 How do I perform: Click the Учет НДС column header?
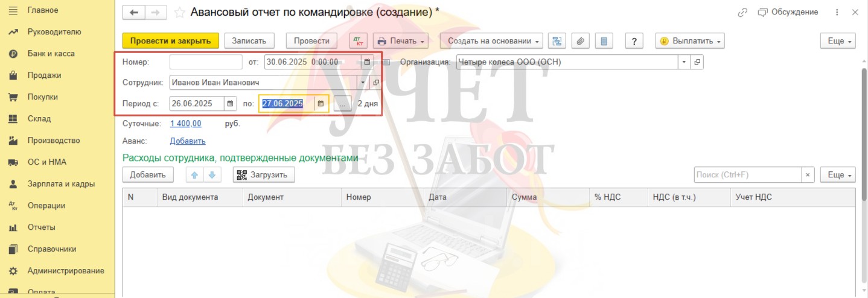click(x=793, y=197)
